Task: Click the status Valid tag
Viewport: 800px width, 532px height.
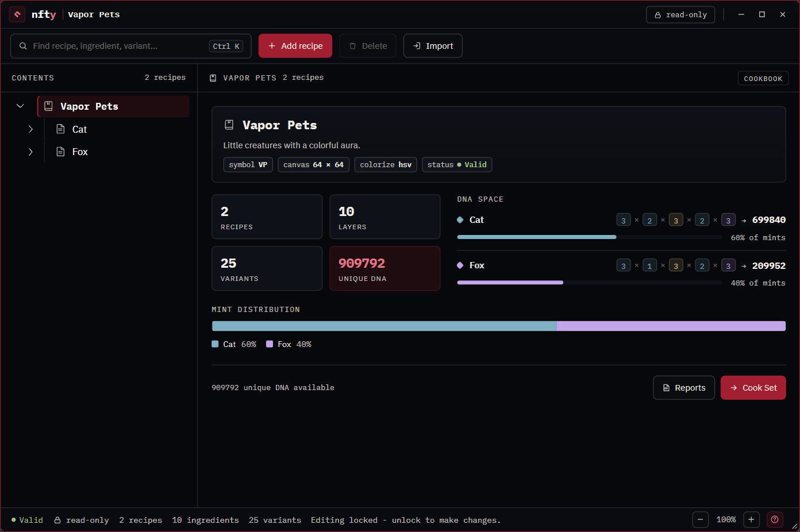Action: click(457, 165)
